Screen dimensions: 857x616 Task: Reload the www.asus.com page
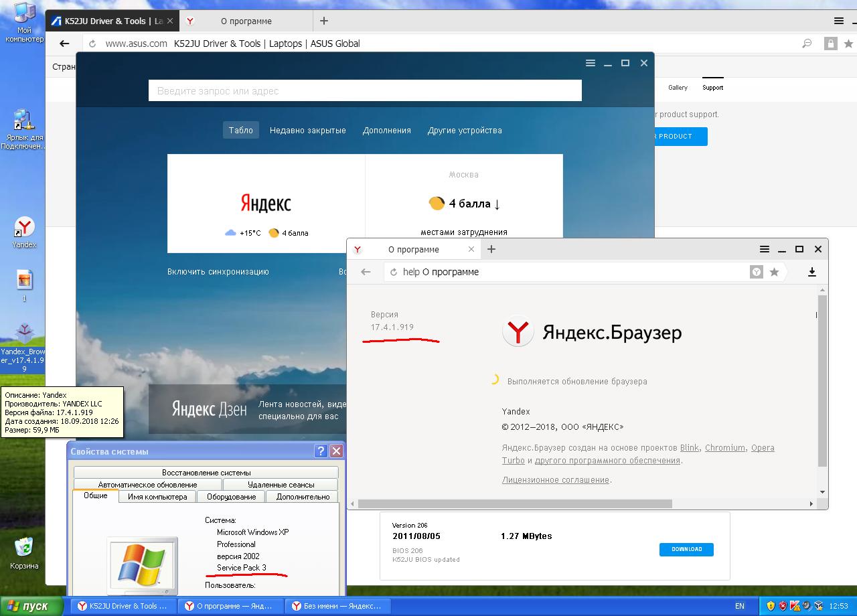pyautogui.click(x=92, y=44)
